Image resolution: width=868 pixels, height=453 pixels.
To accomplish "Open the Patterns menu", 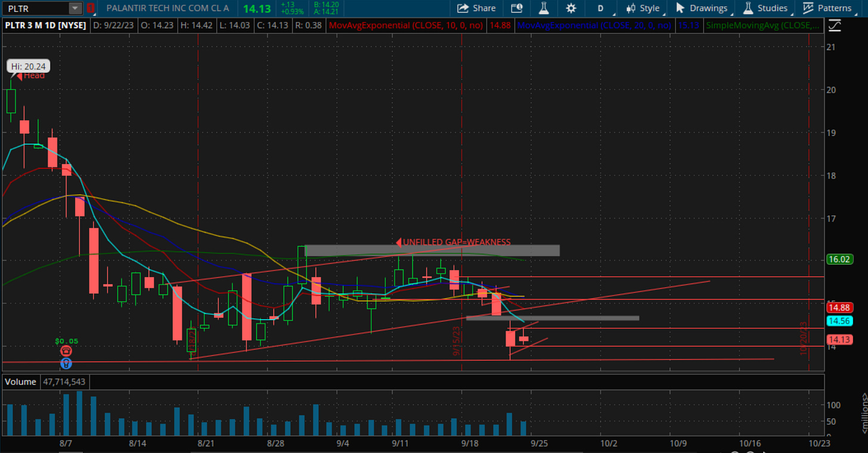I will 827,8.
